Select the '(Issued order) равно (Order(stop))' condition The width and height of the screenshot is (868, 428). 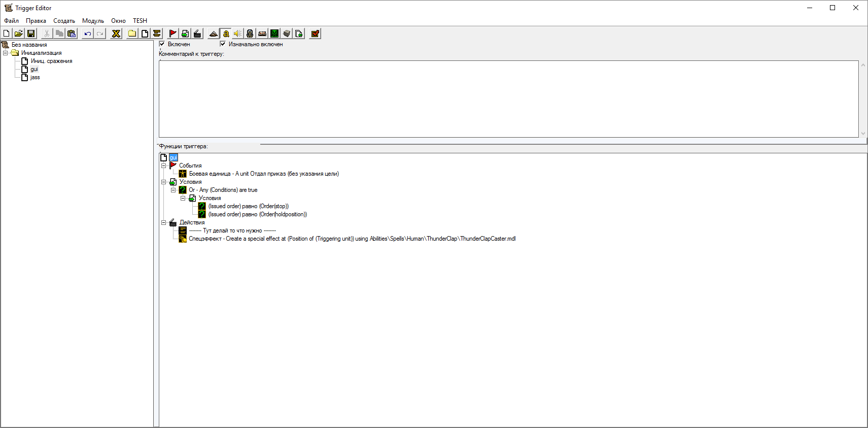click(x=249, y=206)
